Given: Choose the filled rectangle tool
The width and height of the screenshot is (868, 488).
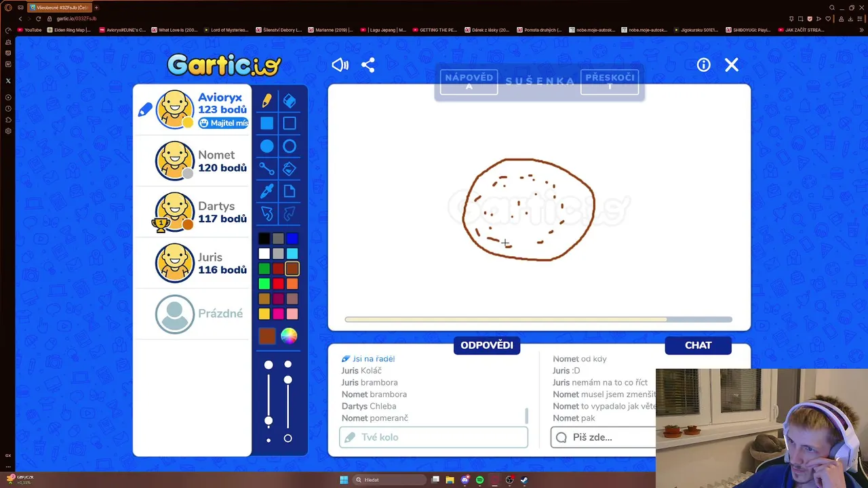Looking at the screenshot, I should point(267,123).
